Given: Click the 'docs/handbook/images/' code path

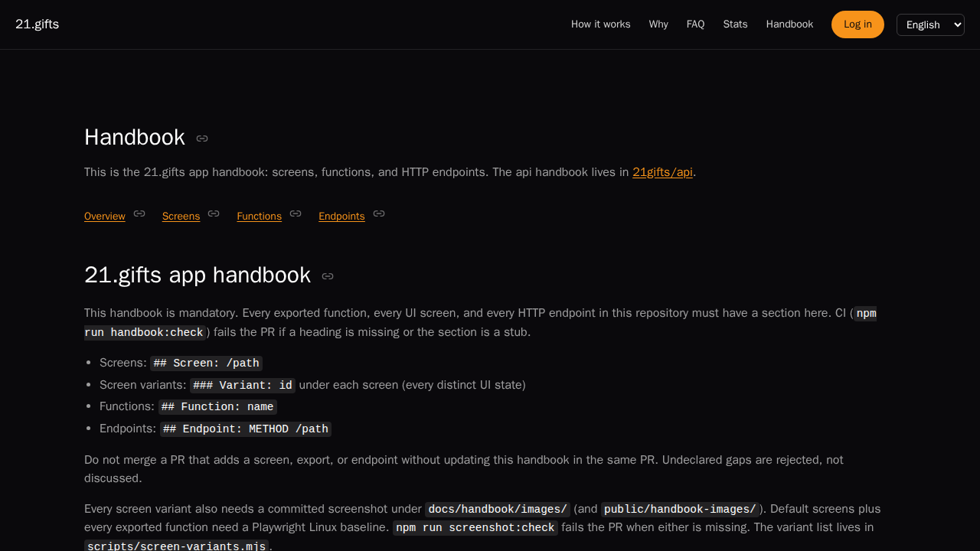Looking at the screenshot, I should tap(498, 510).
